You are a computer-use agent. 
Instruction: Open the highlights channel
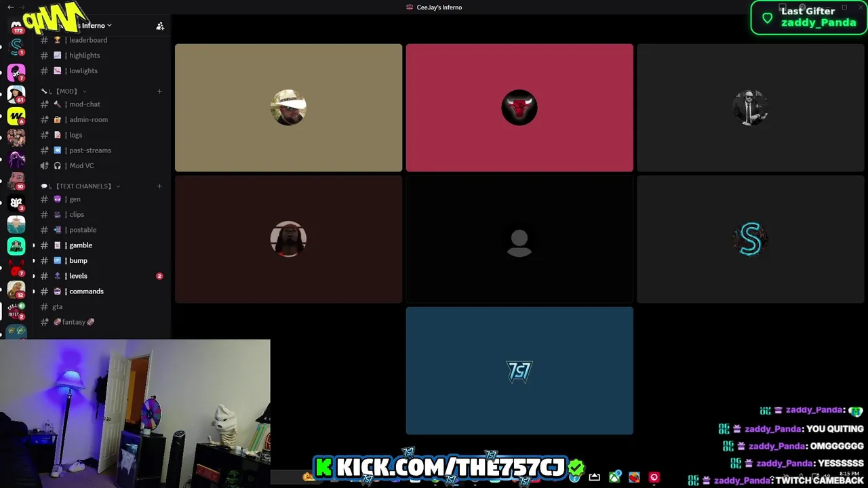pos(100,56)
